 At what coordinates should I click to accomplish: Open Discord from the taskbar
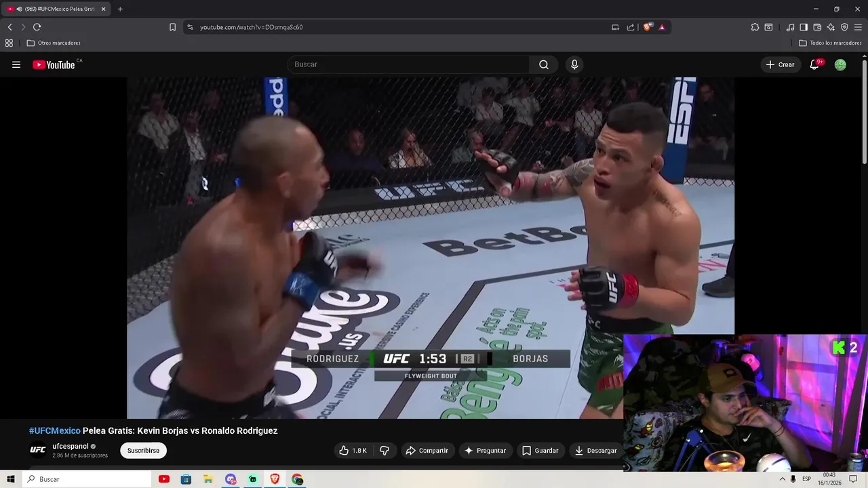(x=231, y=479)
